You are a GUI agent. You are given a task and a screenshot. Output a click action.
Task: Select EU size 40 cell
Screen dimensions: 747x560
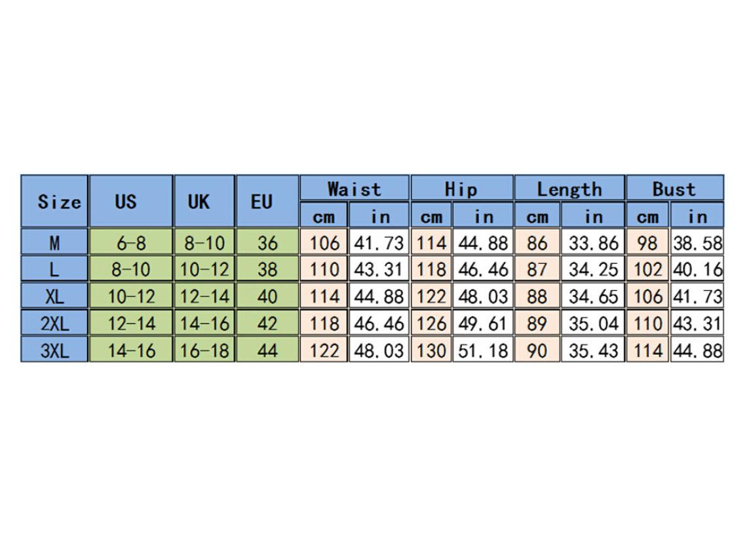coord(267,296)
